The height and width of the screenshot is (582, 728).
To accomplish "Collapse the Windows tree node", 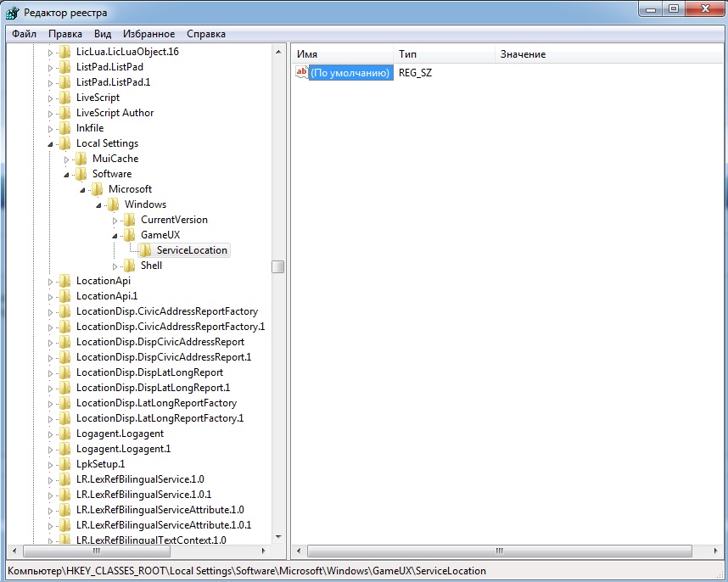I will coord(98,205).
